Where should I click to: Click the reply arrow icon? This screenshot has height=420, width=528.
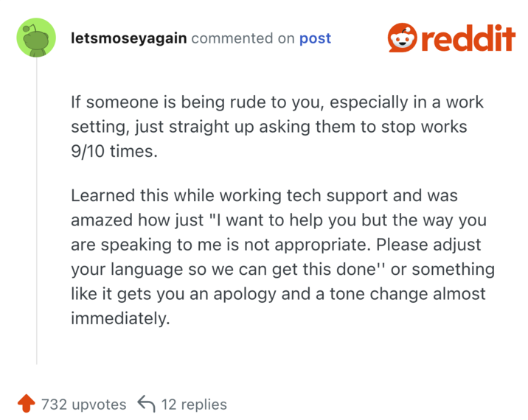coord(146,404)
